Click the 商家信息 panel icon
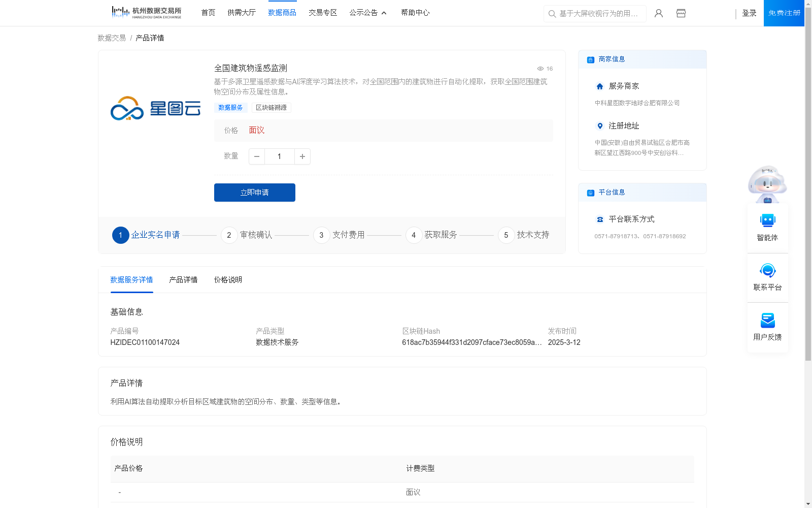The width and height of the screenshot is (812, 508). (591, 59)
